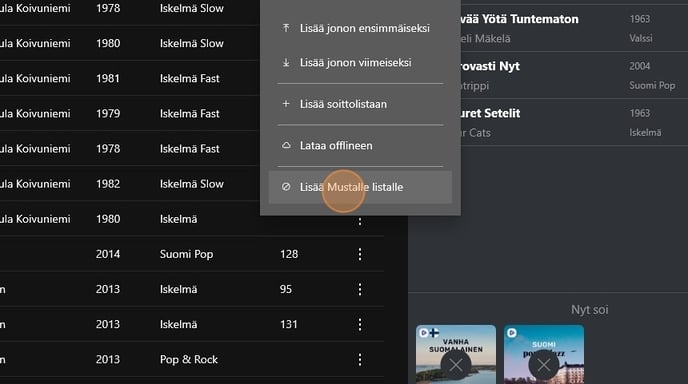Open the three-dot menu for the 95 BPM Iskelmä row
688x384 pixels.
360,289
